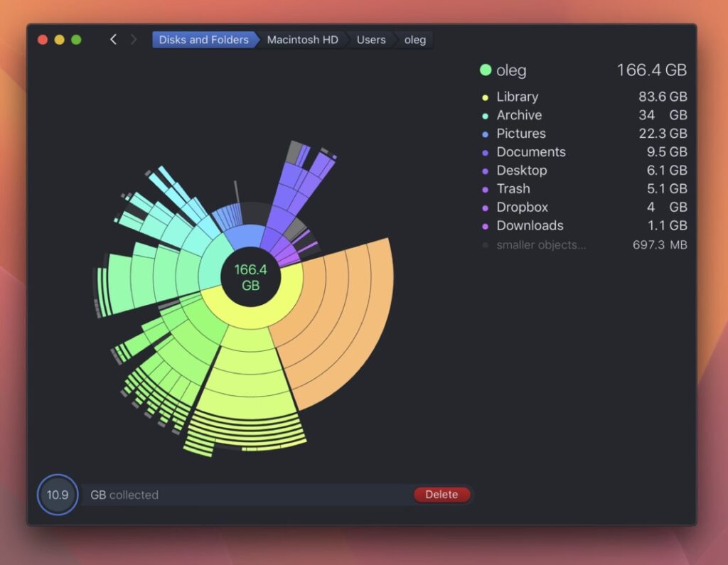Navigate back using the left arrow chevron
Image resolution: width=728 pixels, height=565 pixels.
[x=113, y=40]
